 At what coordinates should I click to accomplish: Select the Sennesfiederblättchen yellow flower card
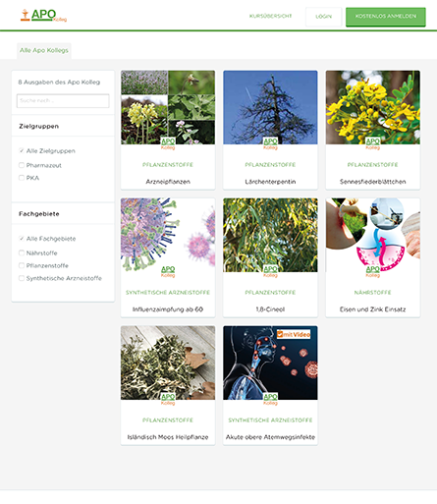tap(373, 107)
